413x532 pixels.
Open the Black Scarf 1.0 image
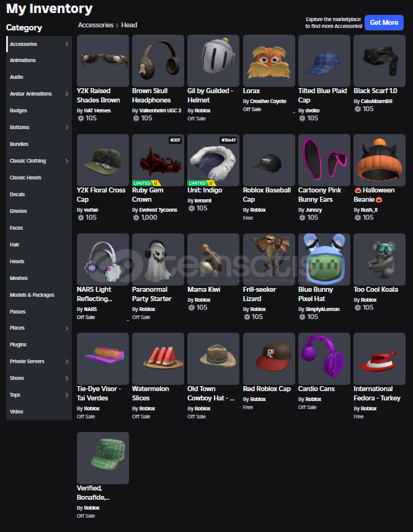[380, 61]
